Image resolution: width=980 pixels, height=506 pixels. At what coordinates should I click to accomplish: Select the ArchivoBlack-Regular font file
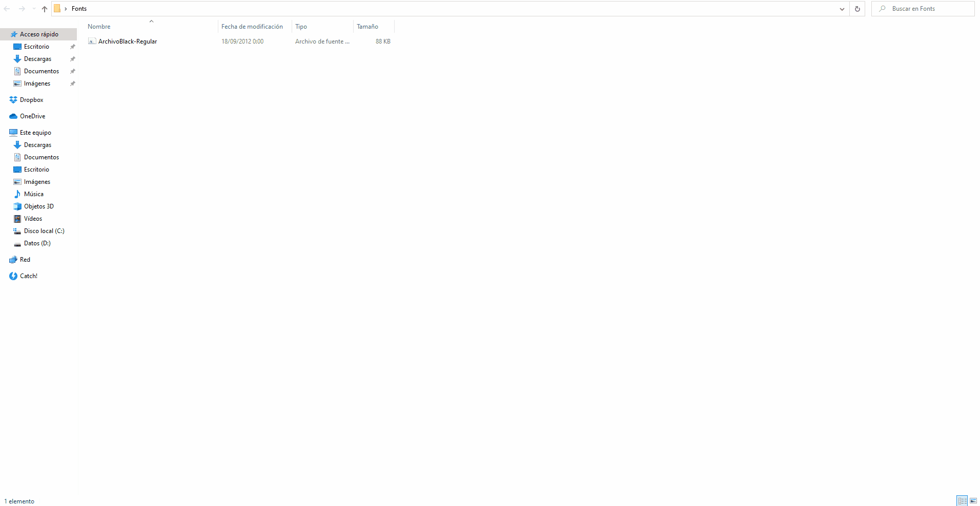click(128, 41)
